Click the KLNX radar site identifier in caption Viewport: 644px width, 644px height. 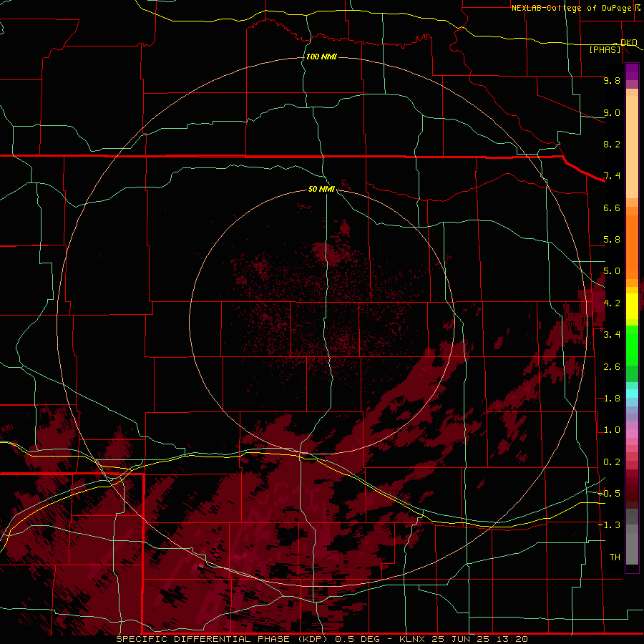pos(413,639)
